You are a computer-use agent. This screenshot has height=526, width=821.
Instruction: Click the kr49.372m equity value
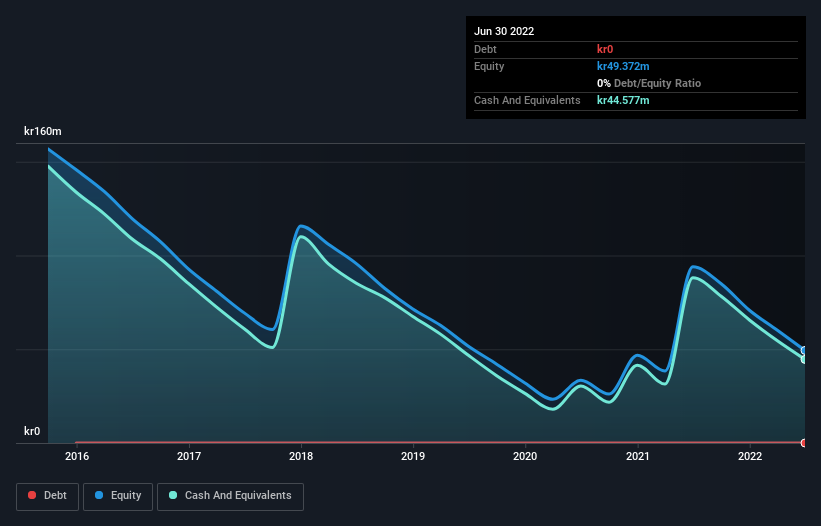tap(623, 66)
